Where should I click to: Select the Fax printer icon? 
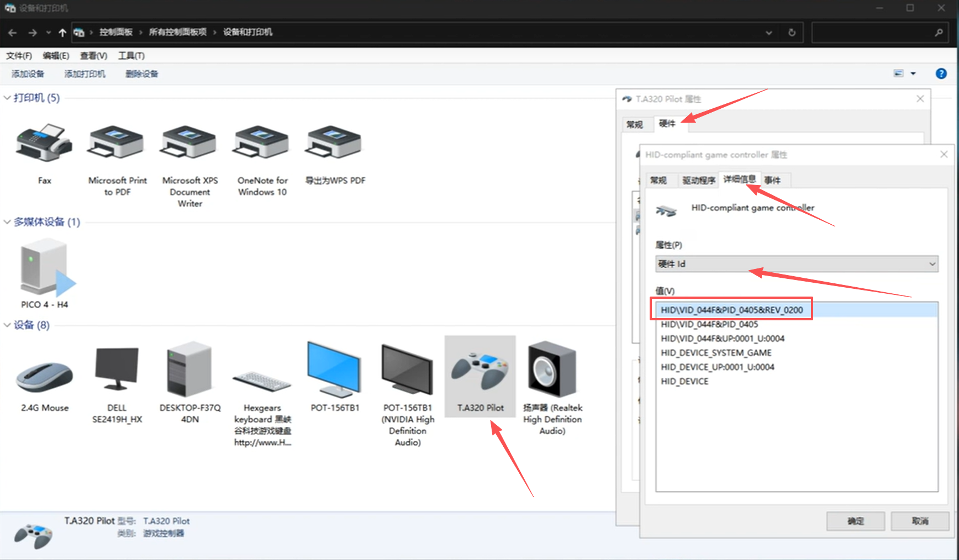44,145
